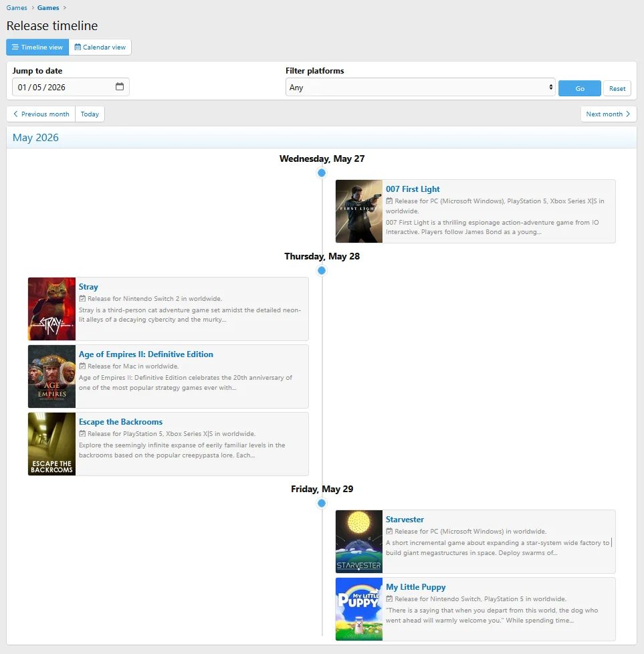Click release calendar icon under My Little Puppy
Image resolution: width=644 pixels, height=654 pixels.
[x=389, y=599]
